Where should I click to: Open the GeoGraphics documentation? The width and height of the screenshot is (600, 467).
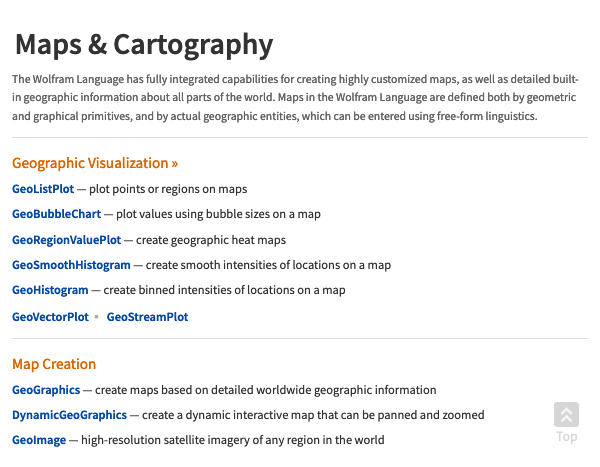click(x=46, y=390)
